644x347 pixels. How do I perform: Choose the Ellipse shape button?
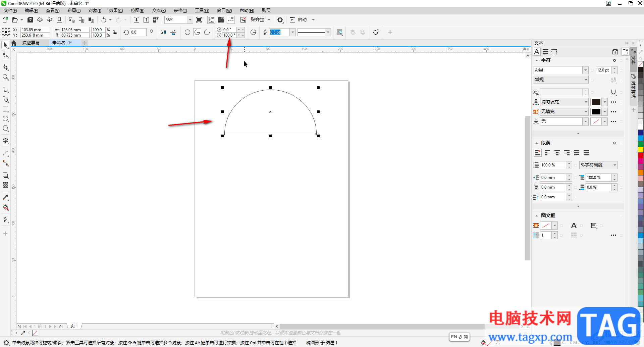tap(187, 32)
